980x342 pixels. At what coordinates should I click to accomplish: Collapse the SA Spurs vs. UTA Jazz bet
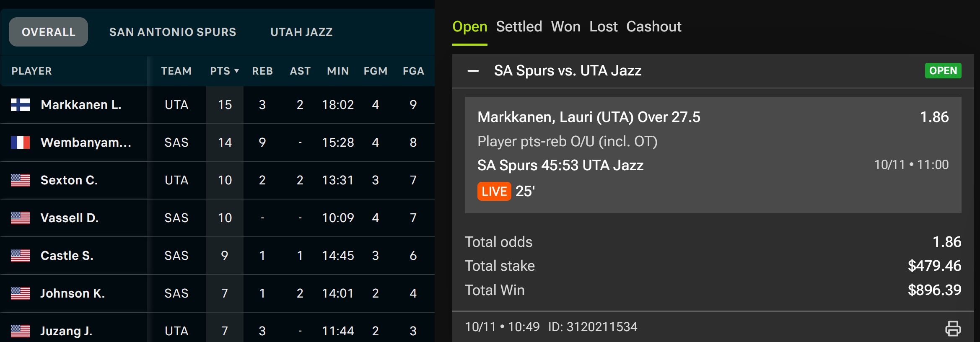point(473,71)
